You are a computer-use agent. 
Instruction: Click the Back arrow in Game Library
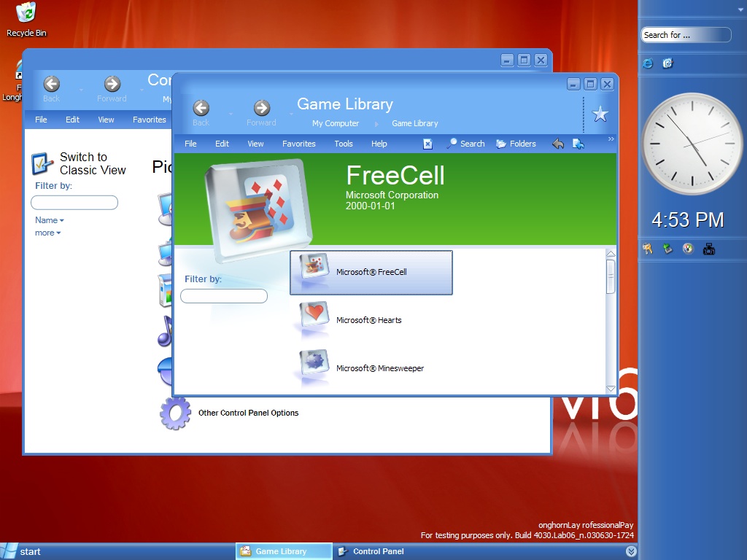click(201, 108)
